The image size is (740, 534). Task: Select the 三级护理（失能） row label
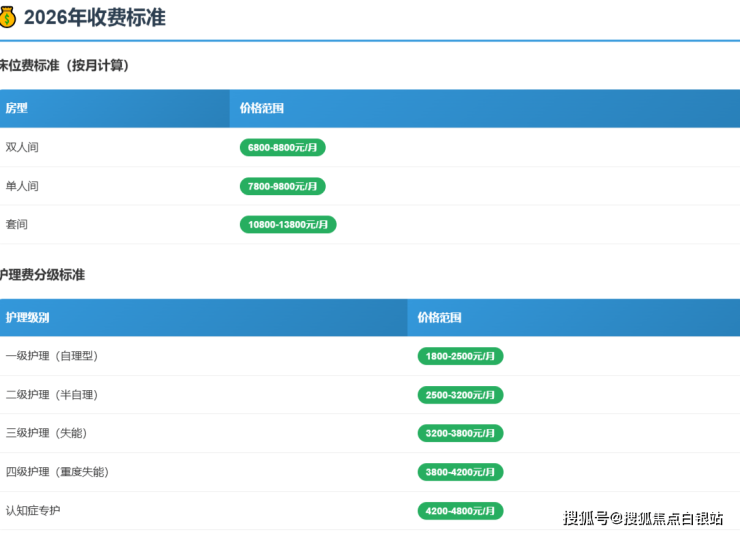[45, 433]
